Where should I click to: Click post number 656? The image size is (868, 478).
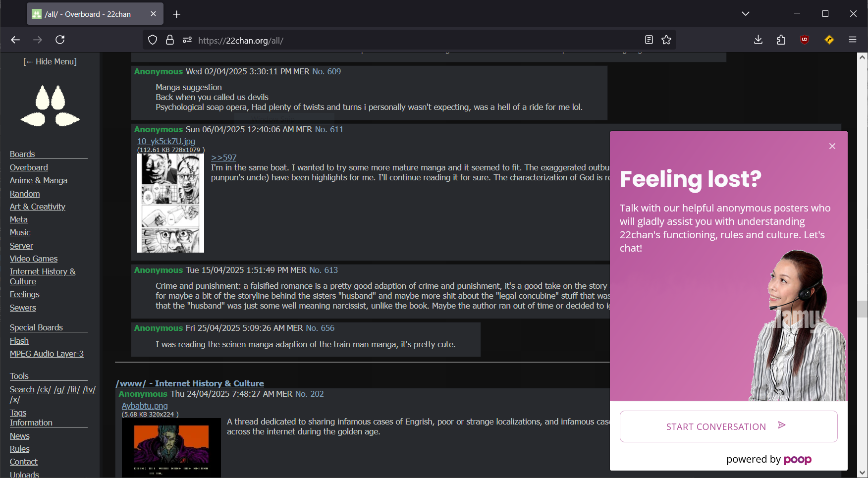tap(327, 328)
